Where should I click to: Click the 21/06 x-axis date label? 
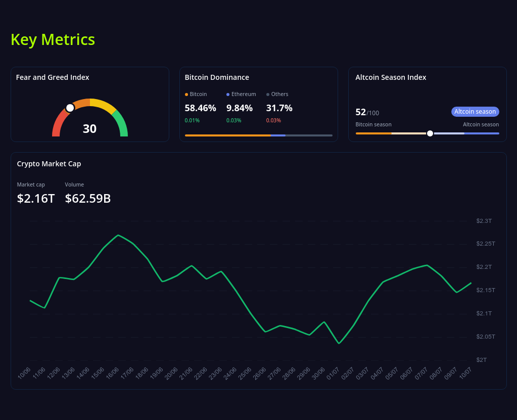point(186,373)
